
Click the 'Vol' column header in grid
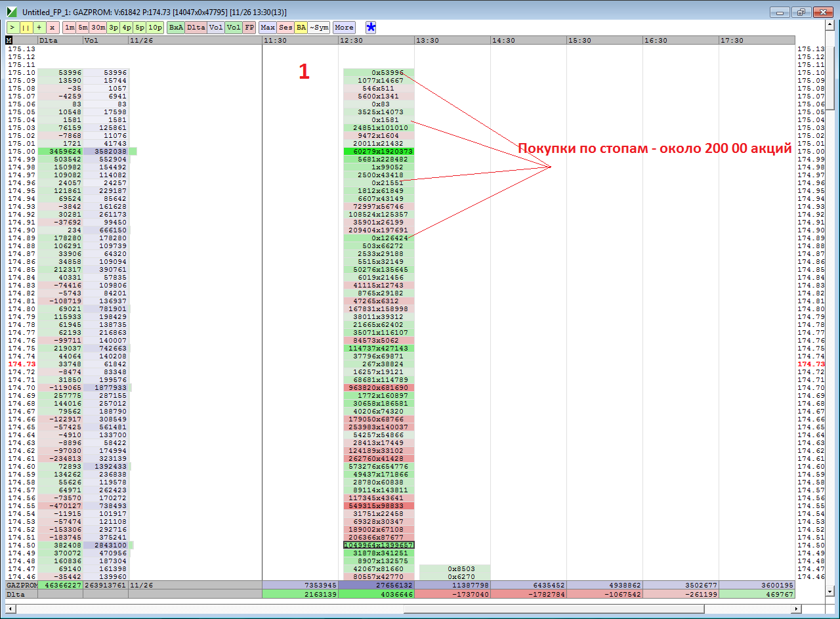(x=106, y=41)
